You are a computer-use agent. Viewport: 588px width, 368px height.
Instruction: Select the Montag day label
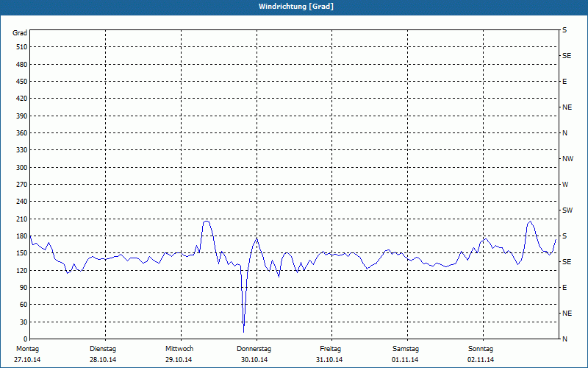[x=27, y=349]
